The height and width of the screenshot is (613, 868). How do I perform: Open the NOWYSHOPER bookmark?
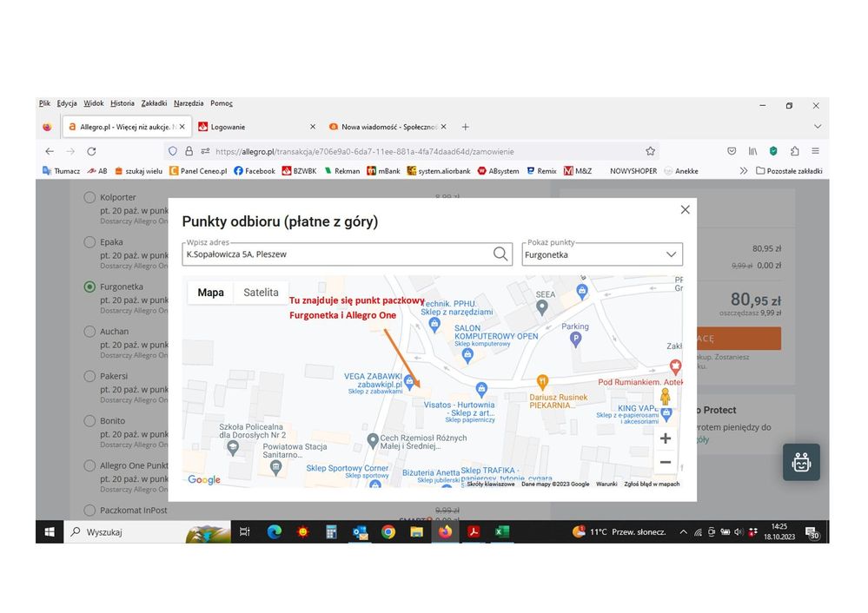click(633, 171)
